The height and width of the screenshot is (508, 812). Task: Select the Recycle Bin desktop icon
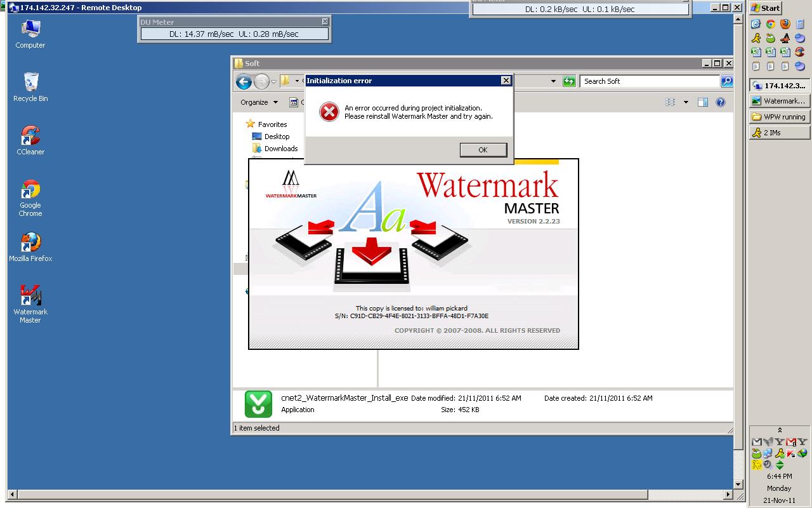click(x=30, y=87)
